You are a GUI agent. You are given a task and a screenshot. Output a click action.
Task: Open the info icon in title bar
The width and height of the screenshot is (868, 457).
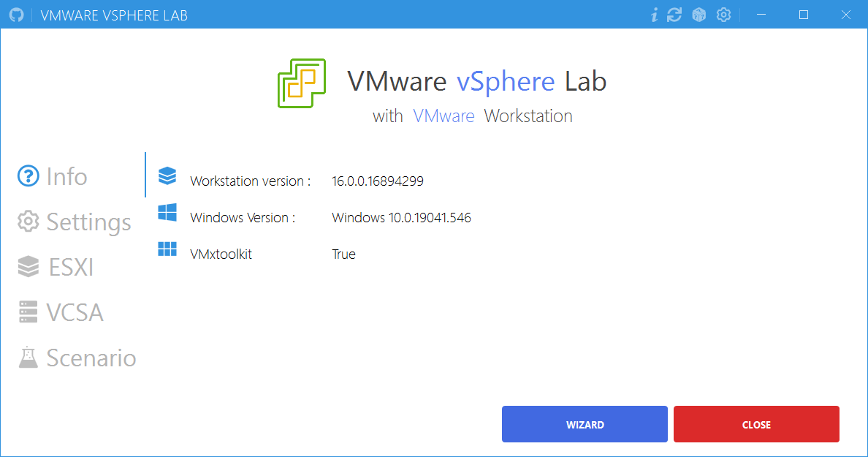[x=655, y=15]
